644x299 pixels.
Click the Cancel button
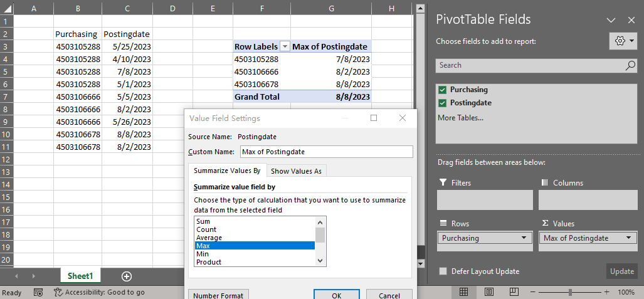pyautogui.click(x=389, y=295)
